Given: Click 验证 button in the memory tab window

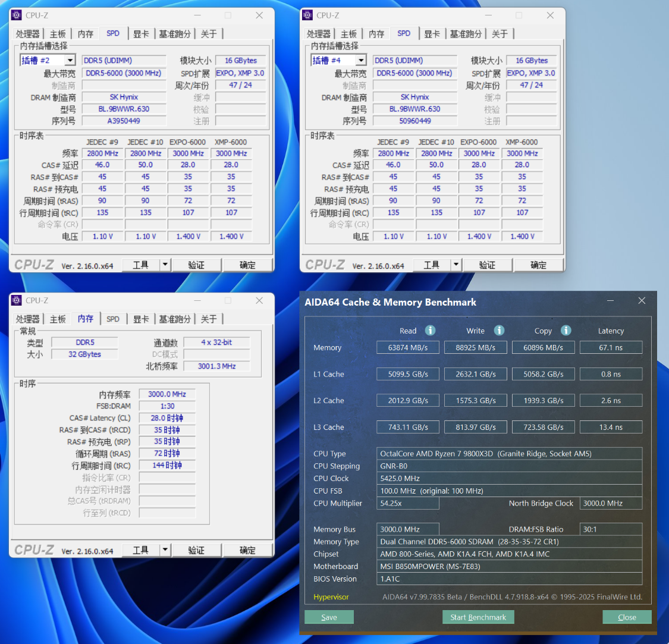Looking at the screenshot, I should point(196,549).
